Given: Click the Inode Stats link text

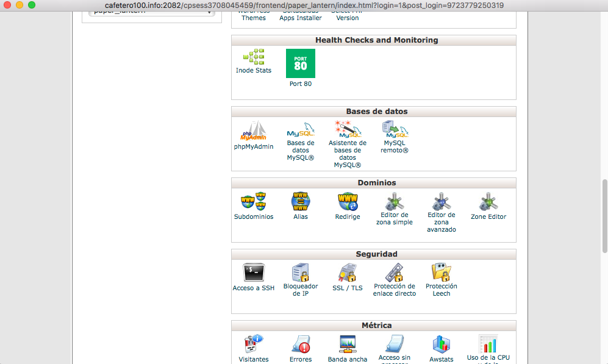Looking at the screenshot, I should click(x=254, y=70).
